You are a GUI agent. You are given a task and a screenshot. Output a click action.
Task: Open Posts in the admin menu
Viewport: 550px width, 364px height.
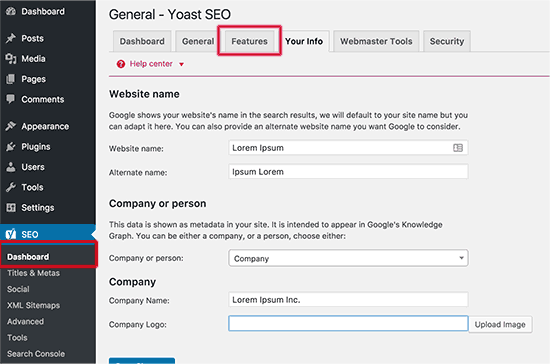pos(33,38)
